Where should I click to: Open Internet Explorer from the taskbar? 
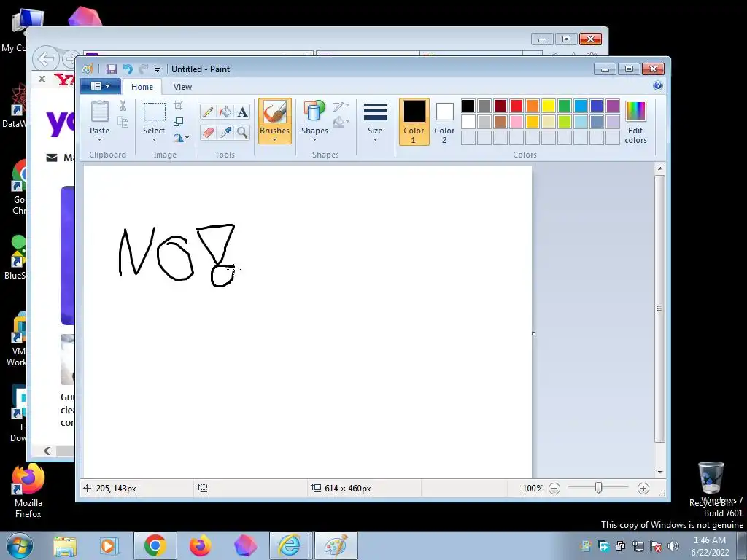click(x=289, y=545)
